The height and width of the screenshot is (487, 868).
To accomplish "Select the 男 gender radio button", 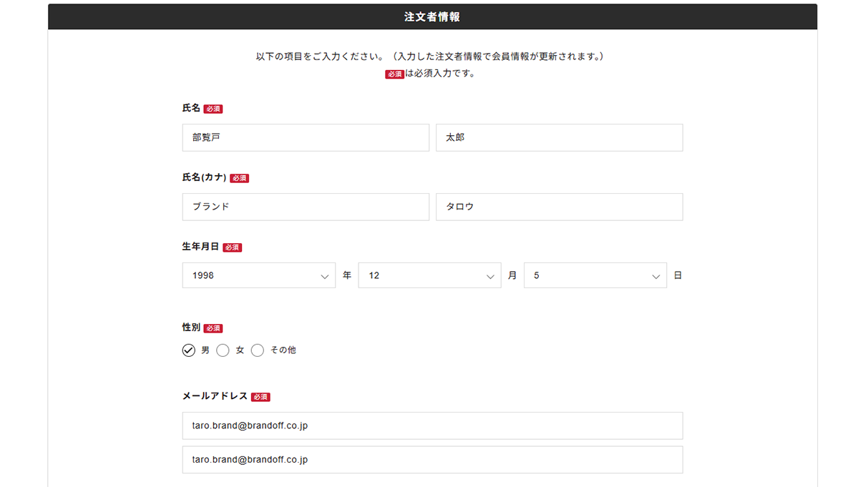I will pyautogui.click(x=188, y=350).
